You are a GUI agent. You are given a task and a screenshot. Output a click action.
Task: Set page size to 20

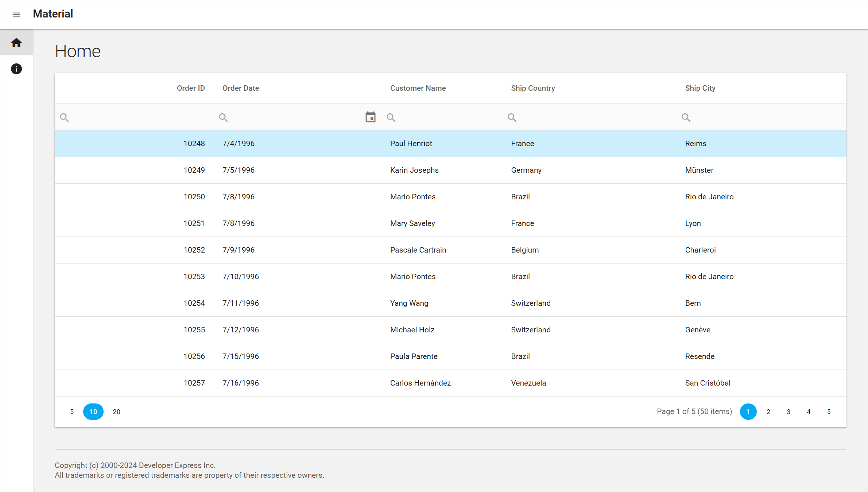(x=116, y=411)
